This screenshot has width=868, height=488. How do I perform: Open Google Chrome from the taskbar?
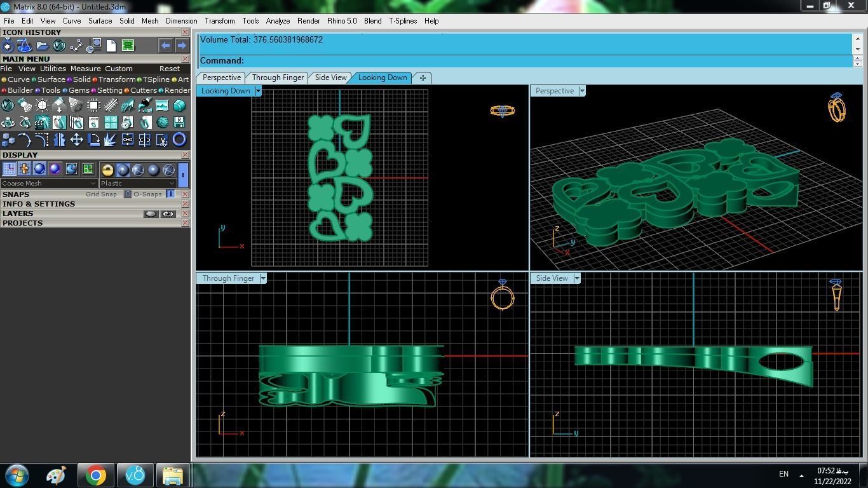click(96, 475)
